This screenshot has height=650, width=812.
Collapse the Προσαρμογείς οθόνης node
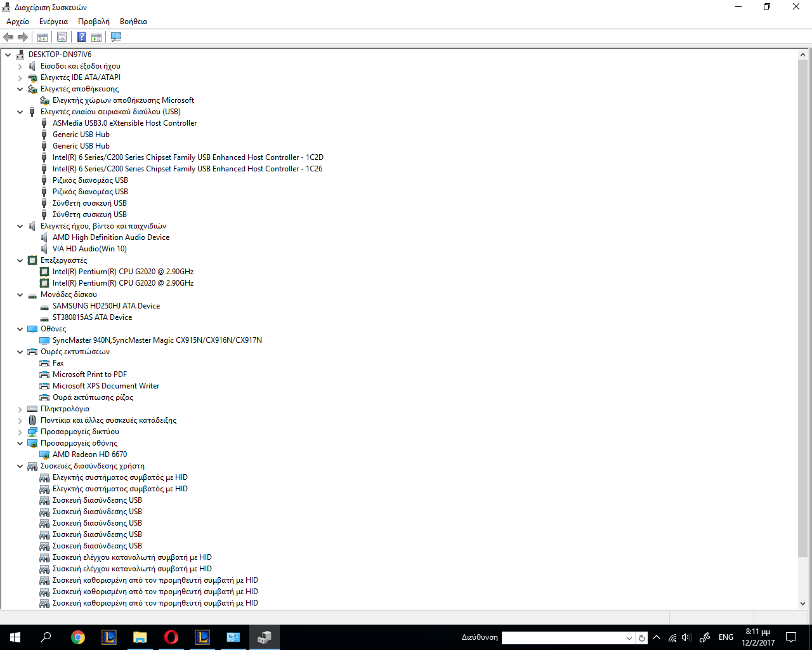tap(20, 443)
